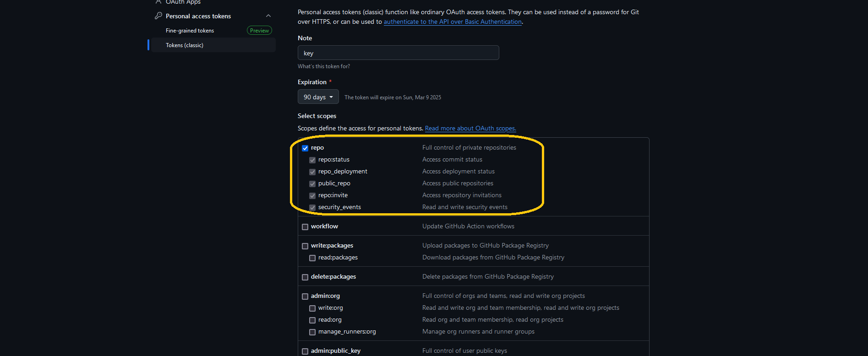Click the Note text field
This screenshot has width=868, height=356.
(398, 53)
